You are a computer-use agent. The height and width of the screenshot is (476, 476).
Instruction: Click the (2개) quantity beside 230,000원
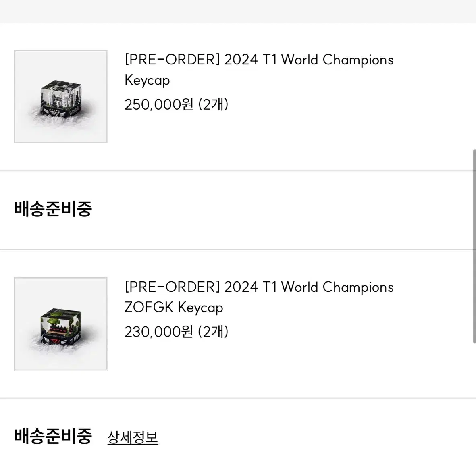pyautogui.click(x=213, y=332)
